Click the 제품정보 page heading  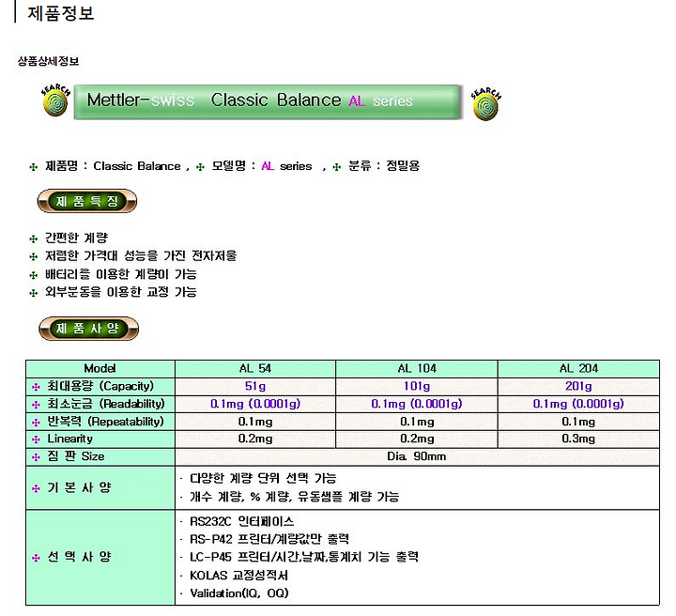tap(60, 13)
